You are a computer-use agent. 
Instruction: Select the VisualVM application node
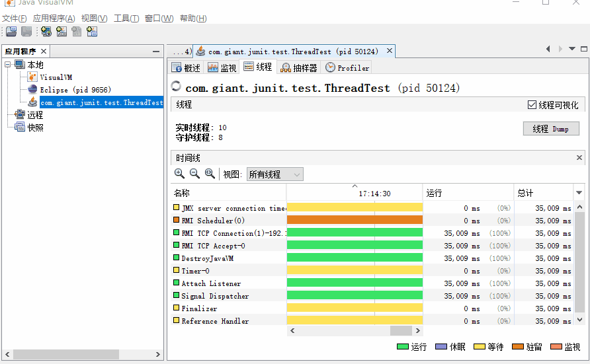click(x=56, y=77)
